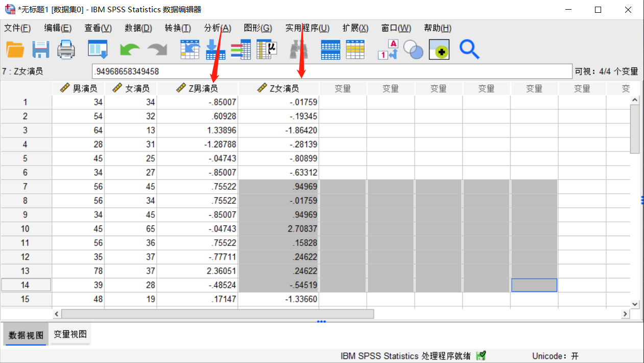
Task: Open the 图形 menu
Action: pyautogui.click(x=258, y=28)
